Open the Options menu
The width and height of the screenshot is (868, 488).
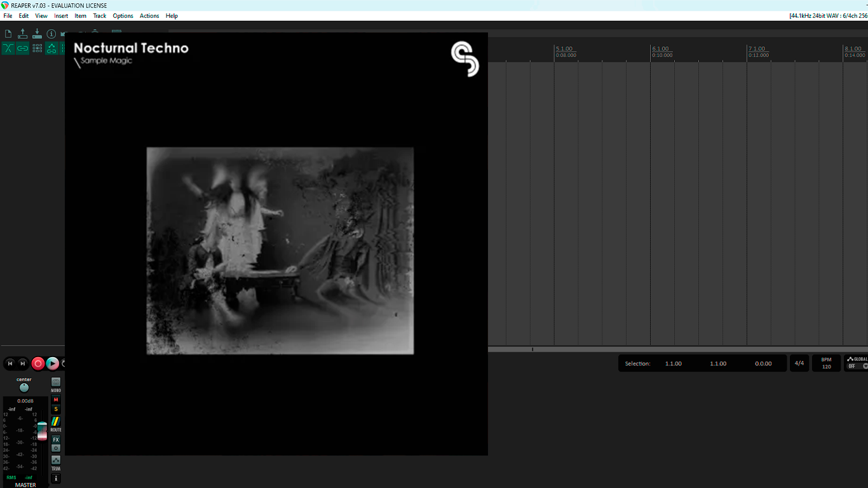pos(123,16)
